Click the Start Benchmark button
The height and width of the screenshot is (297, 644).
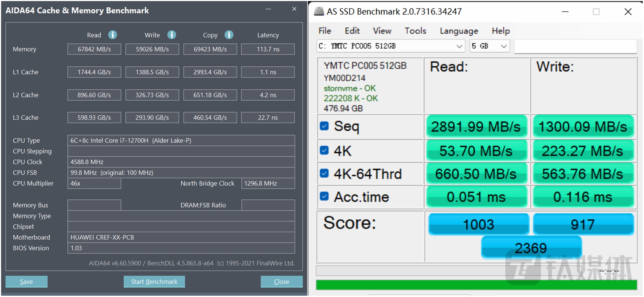[154, 281]
